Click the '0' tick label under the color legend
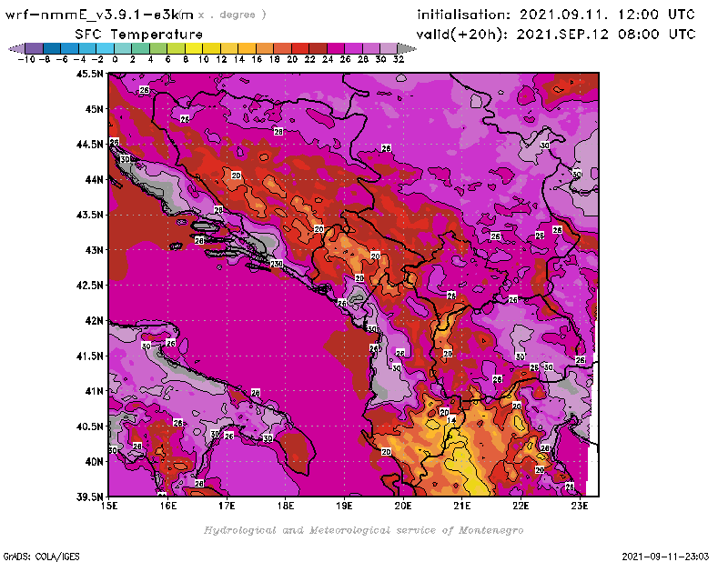 [x=115, y=59]
